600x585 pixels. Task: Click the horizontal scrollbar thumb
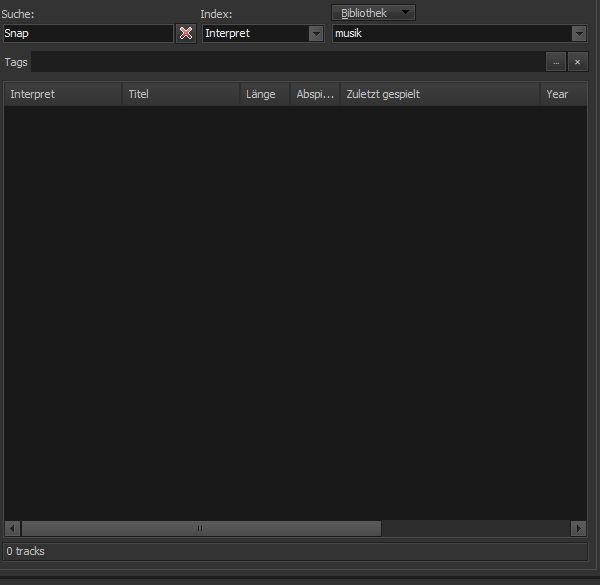201,528
